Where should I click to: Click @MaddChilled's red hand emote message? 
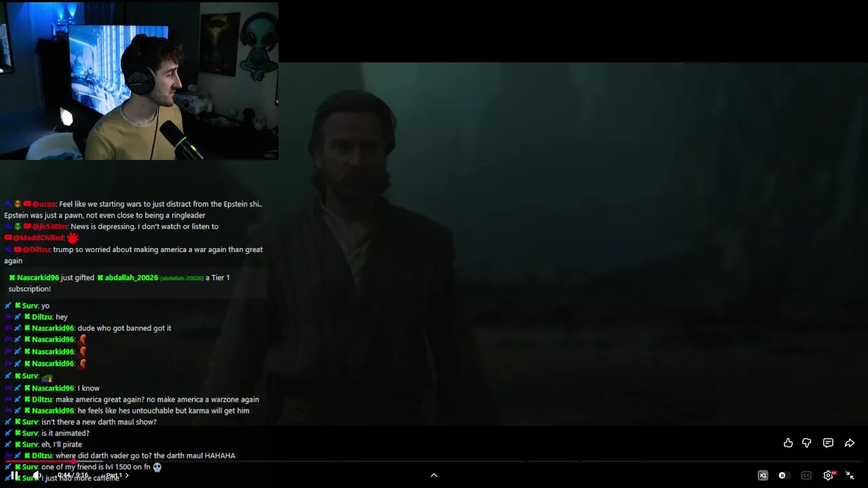(x=42, y=238)
